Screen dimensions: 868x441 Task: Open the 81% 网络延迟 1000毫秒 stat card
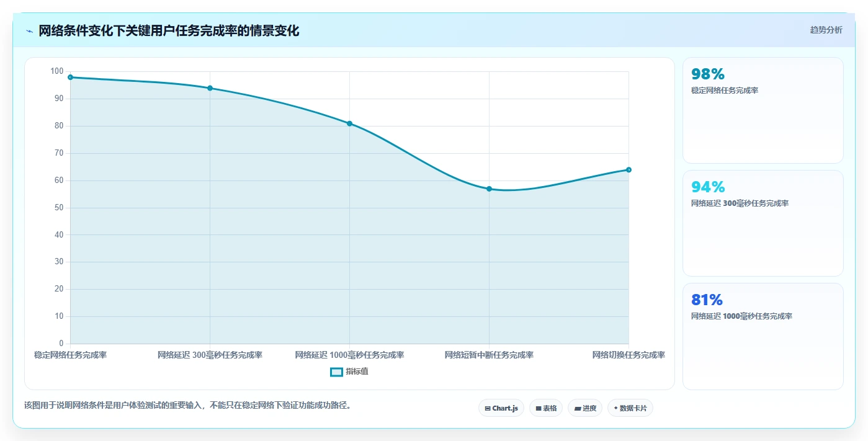[x=763, y=336]
